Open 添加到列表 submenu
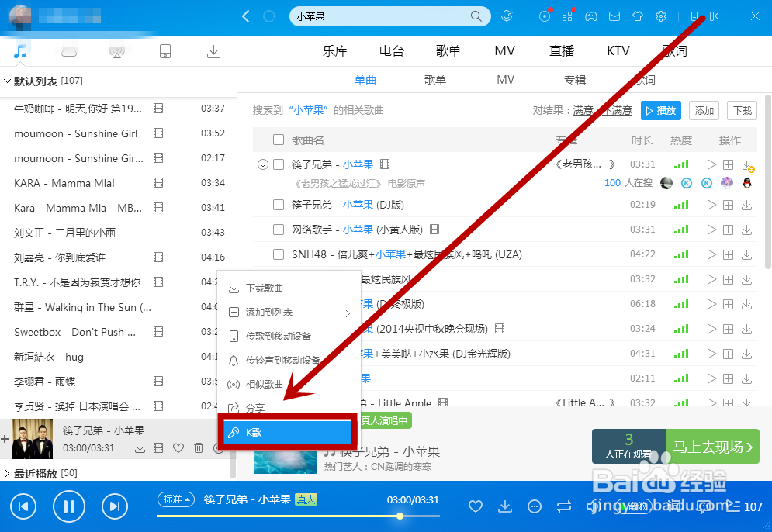The width and height of the screenshot is (772, 532). click(x=289, y=313)
